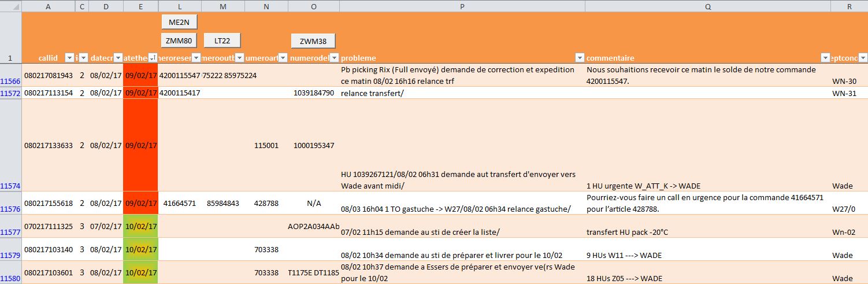Select cell containing T1175E DT1185

pos(314,272)
